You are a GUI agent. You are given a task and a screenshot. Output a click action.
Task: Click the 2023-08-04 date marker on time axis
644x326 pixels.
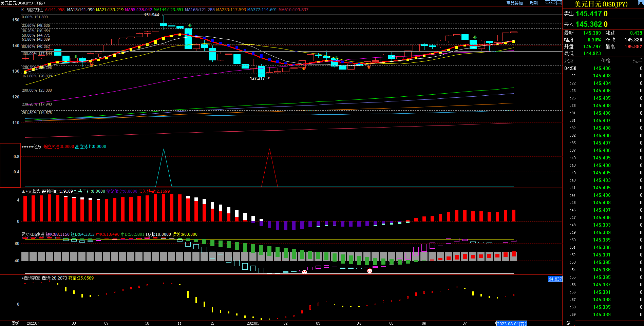pos(511,324)
